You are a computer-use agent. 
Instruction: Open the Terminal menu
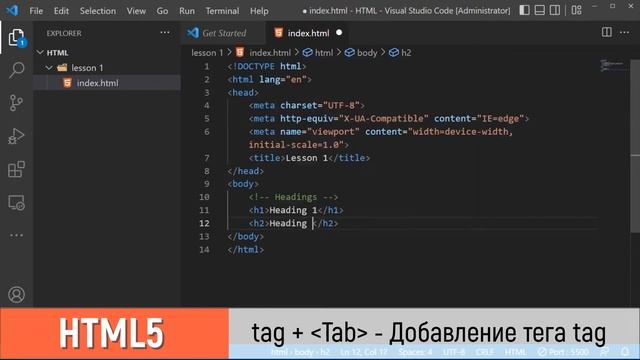click(x=222, y=11)
